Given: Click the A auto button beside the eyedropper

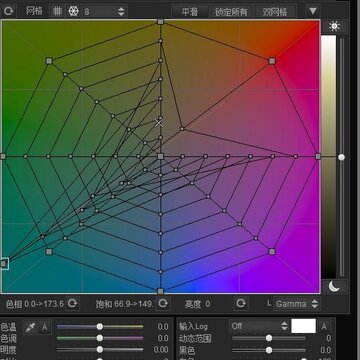Looking at the screenshot, I should 44,327.
